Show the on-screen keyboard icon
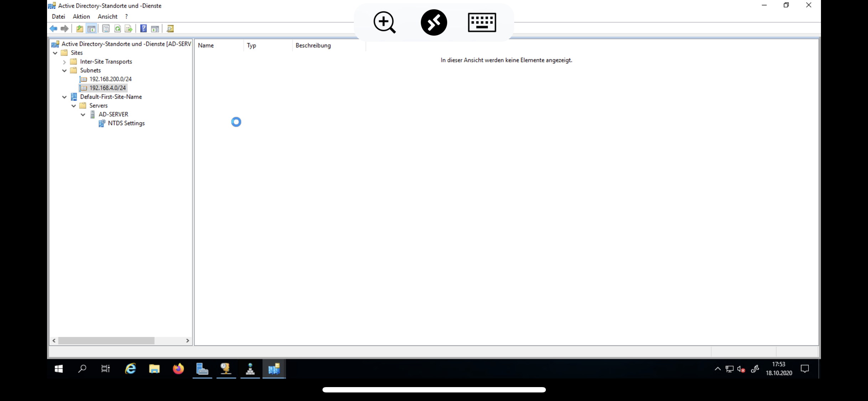The height and width of the screenshot is (401, 868). pyautogui.click(x=482, y=22)
